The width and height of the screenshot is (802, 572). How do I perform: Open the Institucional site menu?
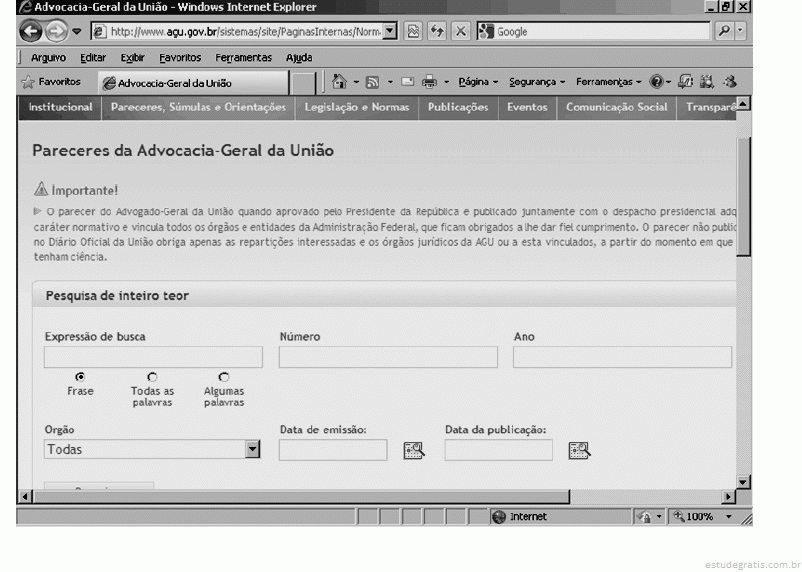coord(60,107)
